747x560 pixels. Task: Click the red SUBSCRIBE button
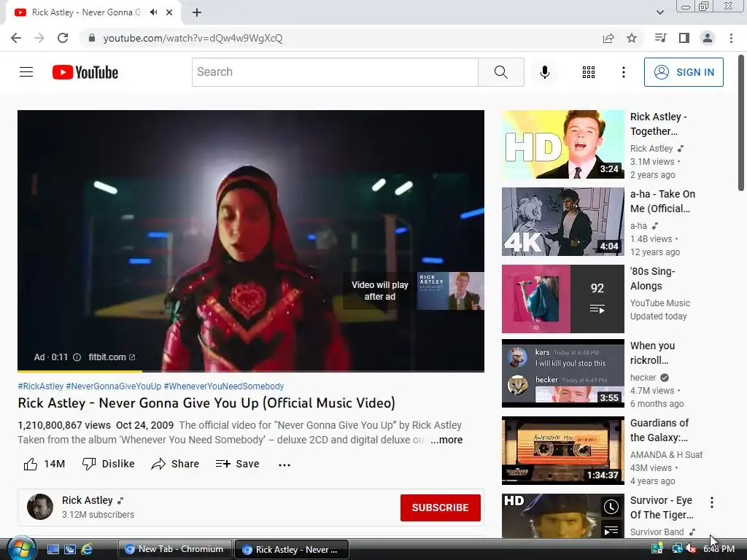(440, 507)
